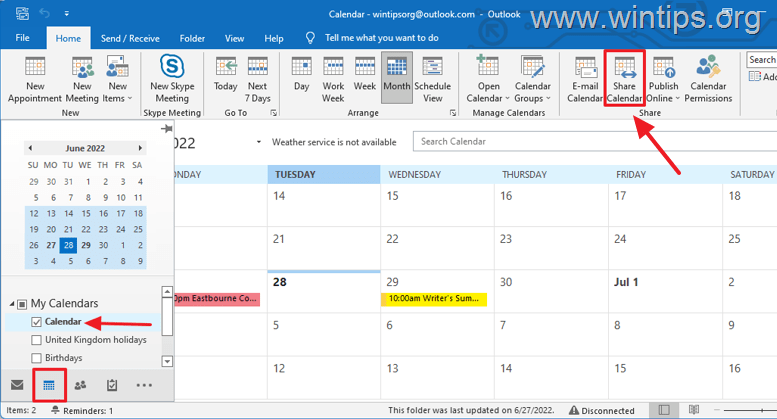Click the Share Calendar button

click(x=624, y=79)
